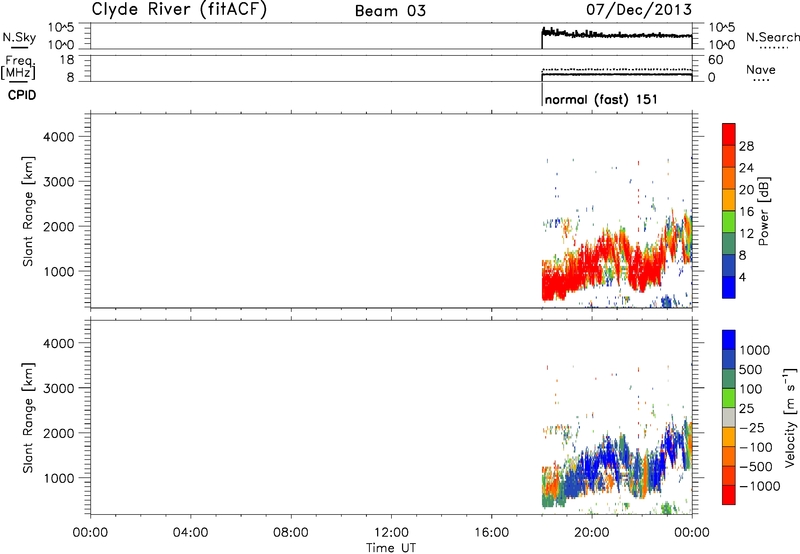Viewport: 800px width, 554px height.
Task: Click the dark blue bottom segment of Power colorbar
Action: [x=729, y=287]
